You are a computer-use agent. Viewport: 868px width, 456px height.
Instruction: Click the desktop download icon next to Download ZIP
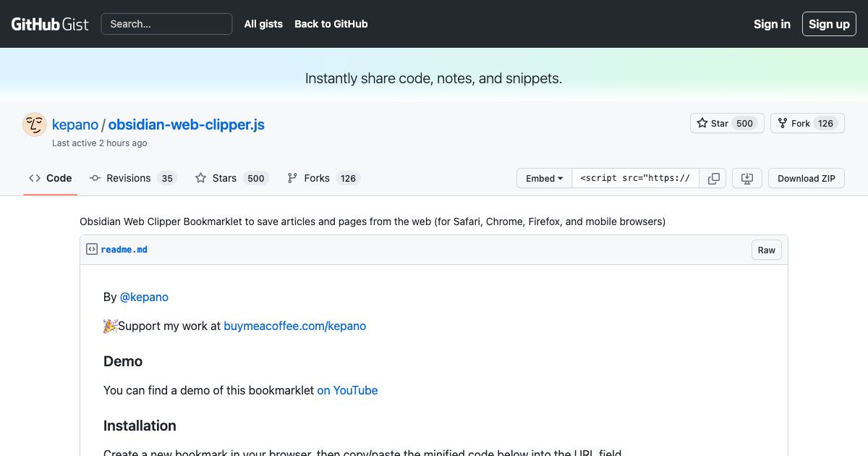tap(746, 178)
